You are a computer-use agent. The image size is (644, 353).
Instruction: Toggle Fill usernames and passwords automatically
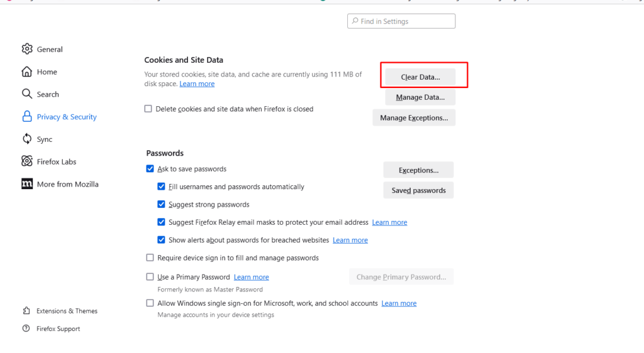(x=161, y=186)
